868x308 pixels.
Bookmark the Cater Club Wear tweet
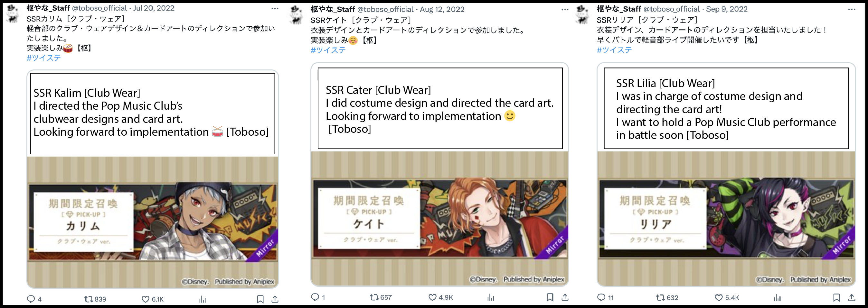click(550, 297)
